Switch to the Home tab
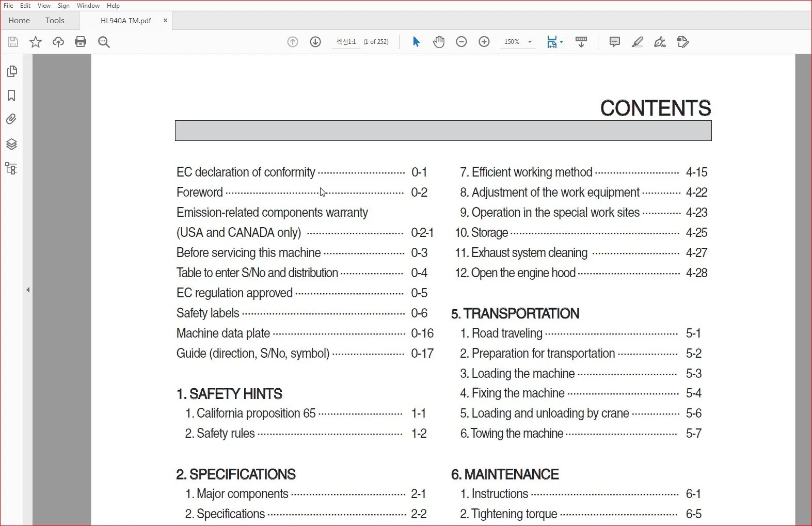Viewport: 812px width, 526px height. [x=19, y=21]
